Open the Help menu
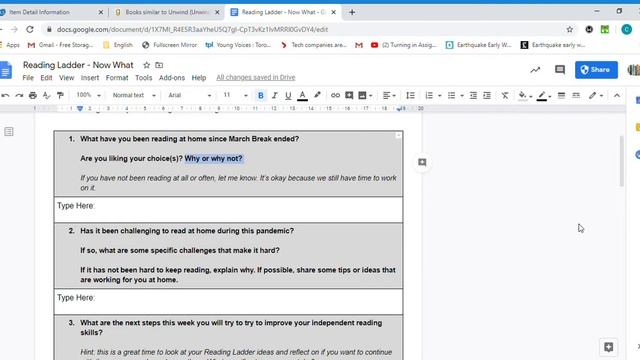640x360 pixels. click(x=199, y=78)
